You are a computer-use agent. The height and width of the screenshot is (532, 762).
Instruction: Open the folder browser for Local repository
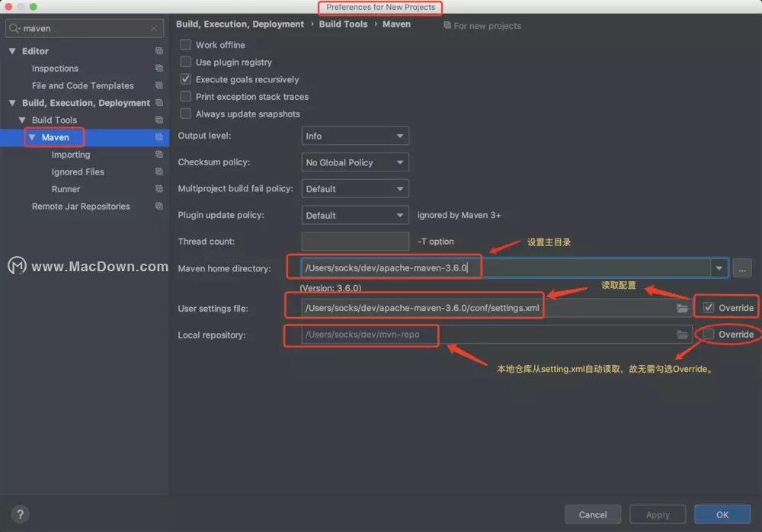click(682, 335)
